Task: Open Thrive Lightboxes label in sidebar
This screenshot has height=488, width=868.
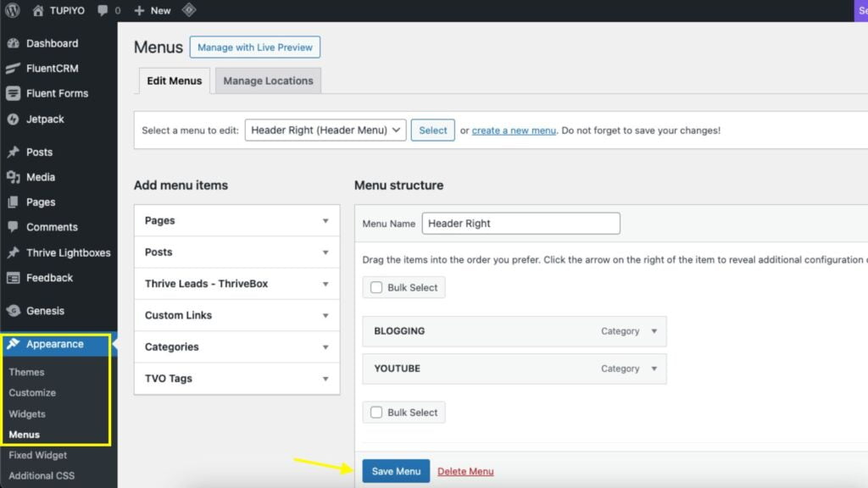Action: [68, 252]
